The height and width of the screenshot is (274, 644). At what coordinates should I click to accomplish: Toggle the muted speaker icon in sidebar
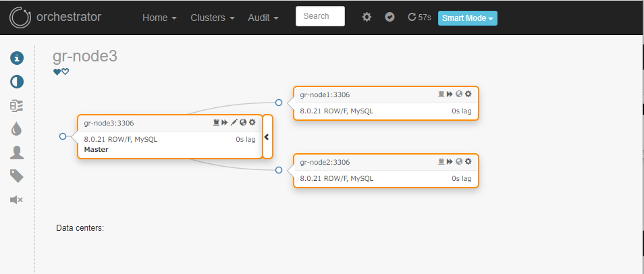coord(16,200)
